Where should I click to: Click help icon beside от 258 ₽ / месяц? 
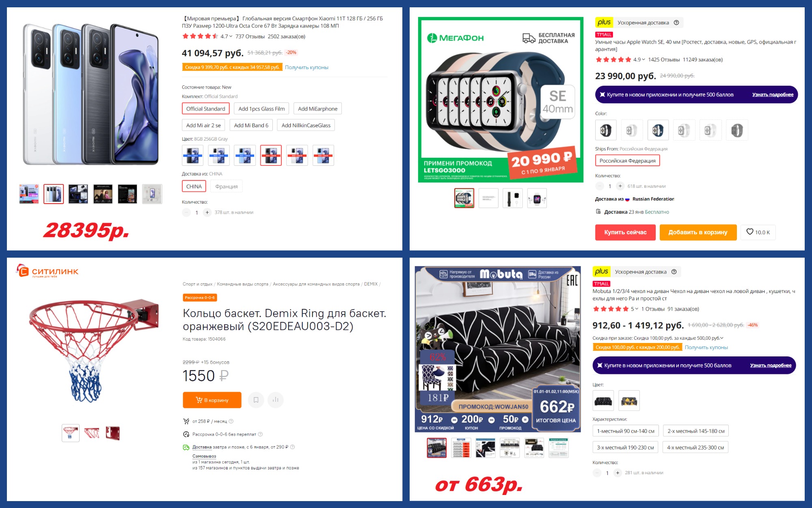(231, 421)
